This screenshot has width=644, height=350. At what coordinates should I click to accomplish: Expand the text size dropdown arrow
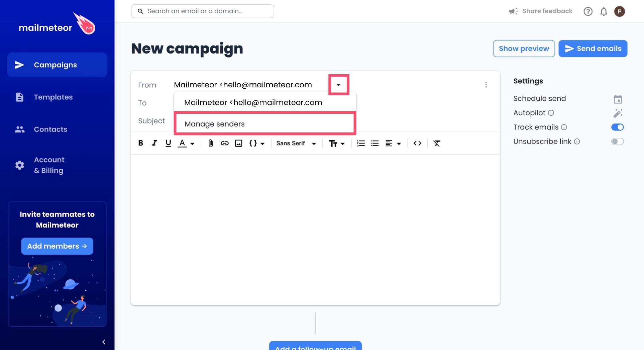click(x=343, y=144)
